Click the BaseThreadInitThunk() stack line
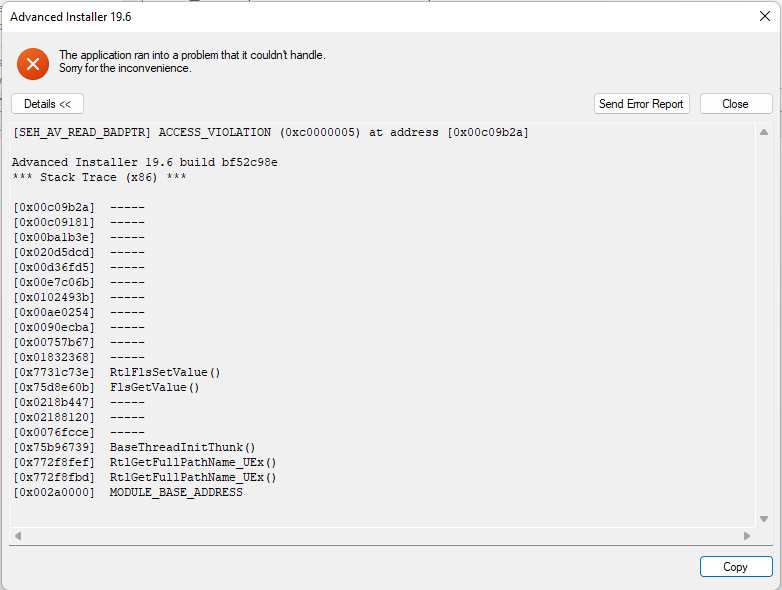 pyautogui.click(x=134, y=447)
